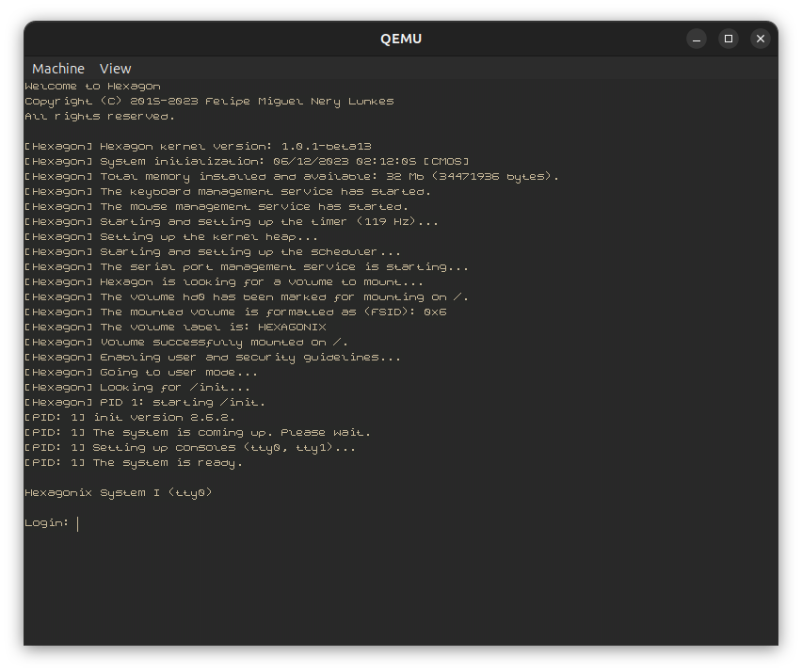802x672 pixels.
Task: Click the Total memory installed line
Action: 292,177
